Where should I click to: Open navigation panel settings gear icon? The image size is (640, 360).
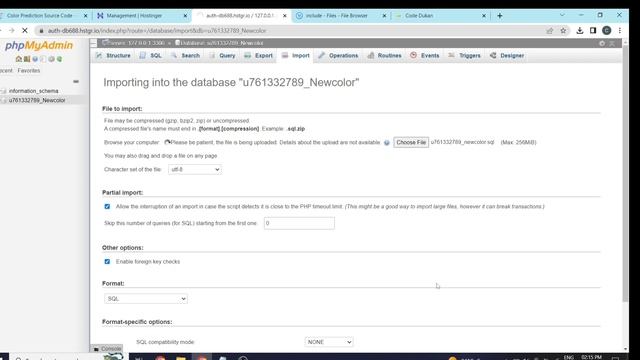point(51,59)
